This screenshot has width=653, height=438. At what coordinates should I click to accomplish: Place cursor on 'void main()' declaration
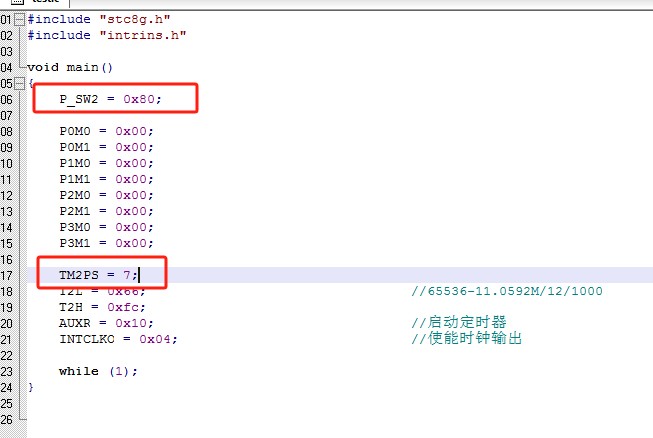70,67
